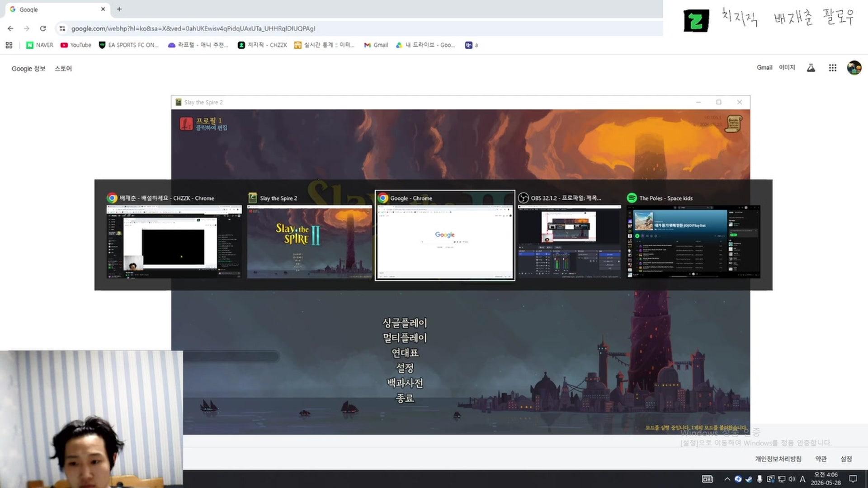Open the NAVER bookmark
The image size is (868, 488).
[40, 45]
